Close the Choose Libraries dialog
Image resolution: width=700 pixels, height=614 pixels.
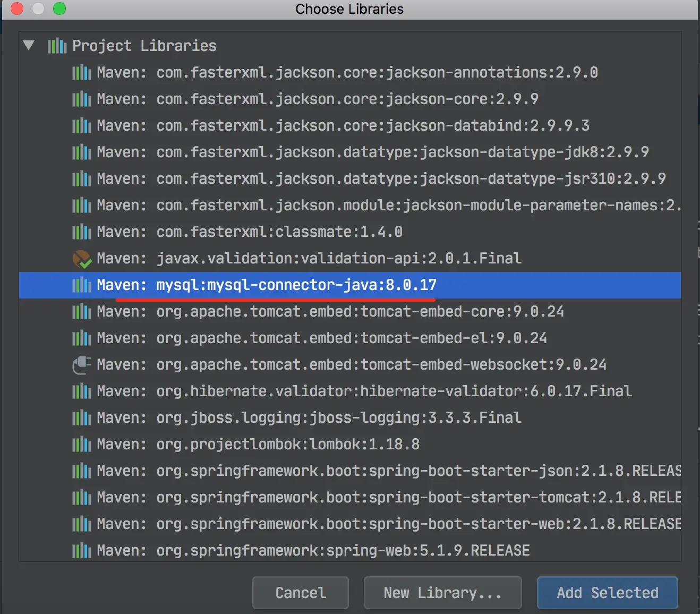coord(17,8)
